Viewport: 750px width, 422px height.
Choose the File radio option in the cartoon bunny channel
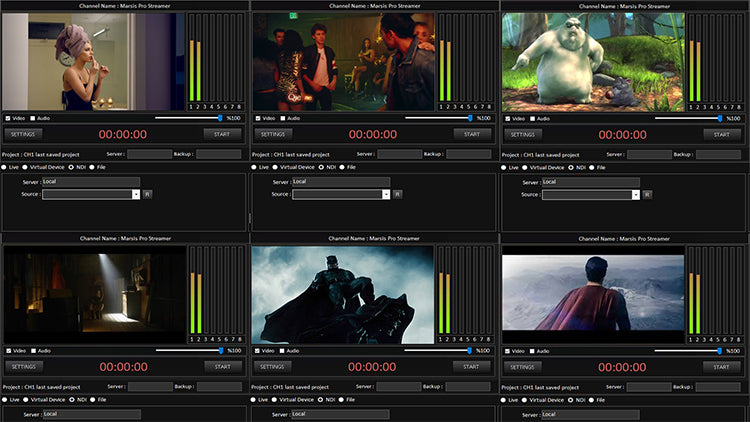coord(591,167)
